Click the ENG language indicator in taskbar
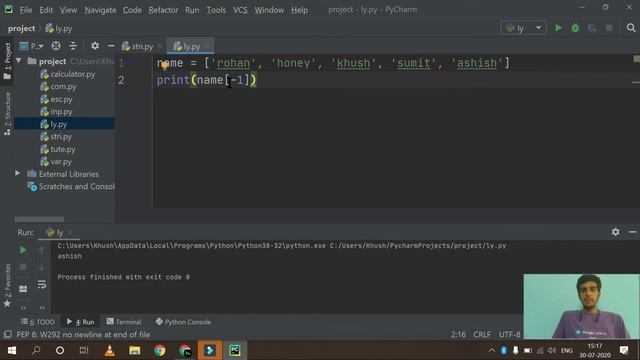 (x=567, y=350)
